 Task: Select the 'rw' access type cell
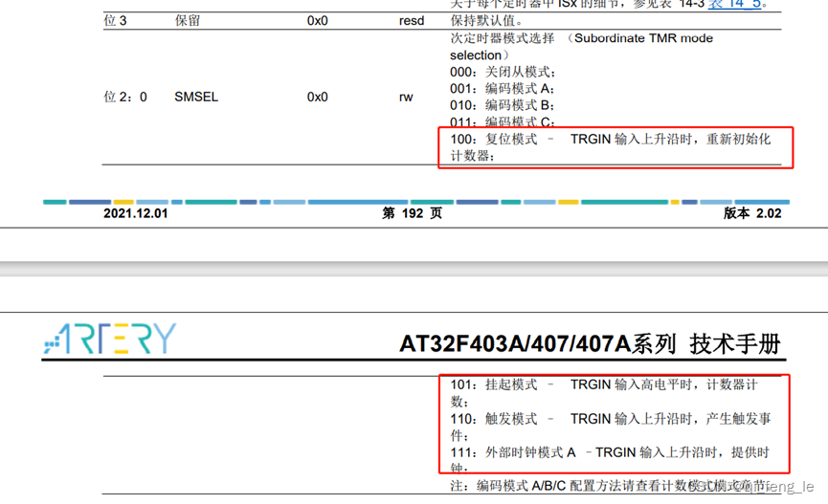click(406, 98)
